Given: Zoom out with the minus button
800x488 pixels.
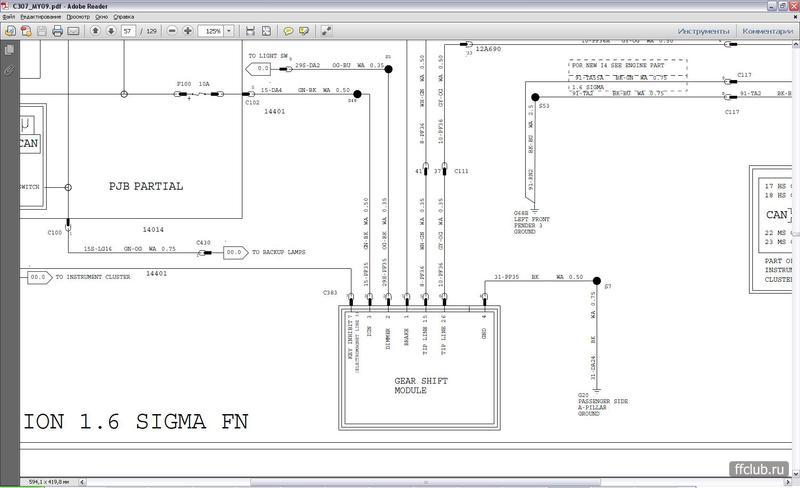Looking at the screenshot, I should [172, 31].
